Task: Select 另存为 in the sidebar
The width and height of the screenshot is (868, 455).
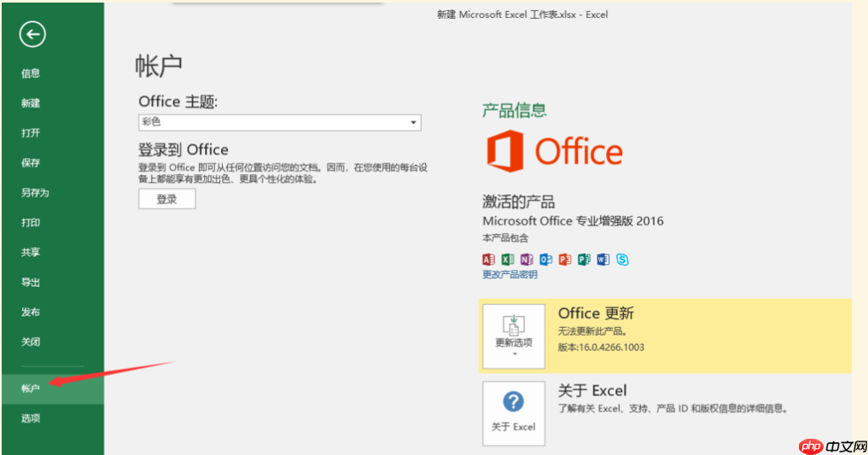Action: pyautogui.click(x=35, y=193)
